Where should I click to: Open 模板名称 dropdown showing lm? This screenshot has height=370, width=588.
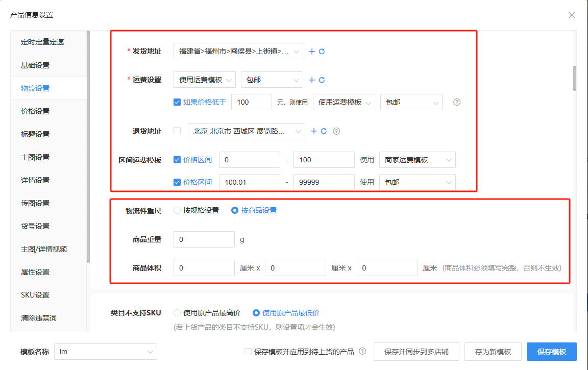coord(106,352)
